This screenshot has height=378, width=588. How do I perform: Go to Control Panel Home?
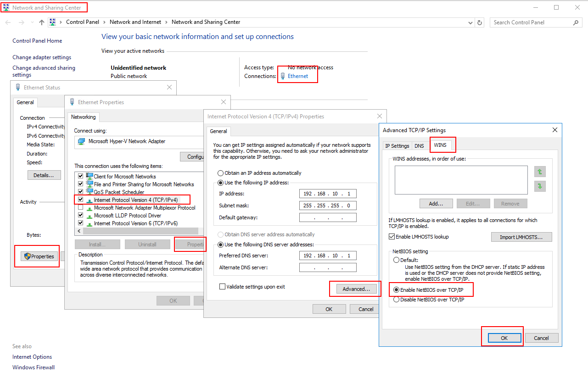pos(37,41)
